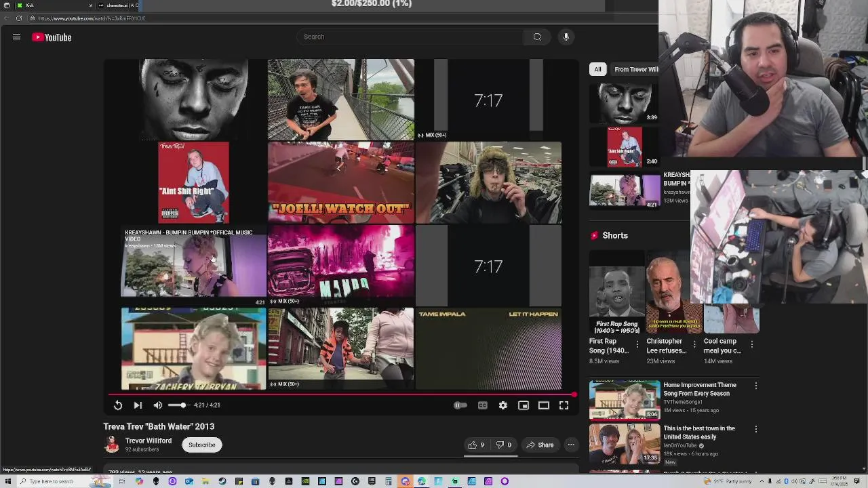Screen dimensions: 868x488
Task: Dislike the video thumbs down
Action: coord(503,445)
